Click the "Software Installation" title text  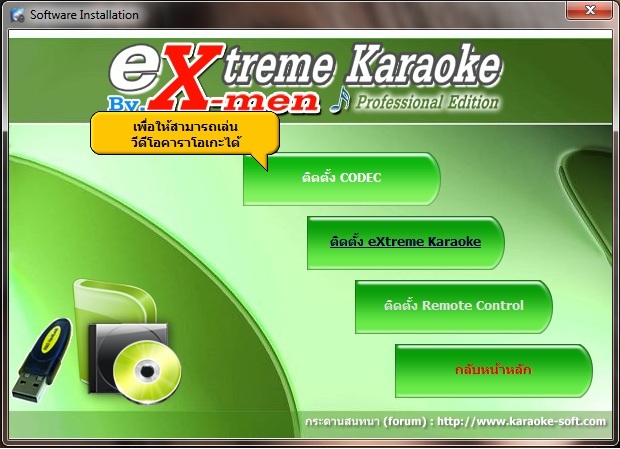point(84,15)
